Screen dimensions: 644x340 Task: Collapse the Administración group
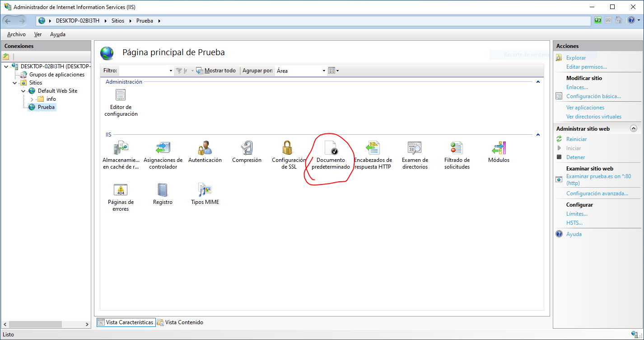pos(538,82)
